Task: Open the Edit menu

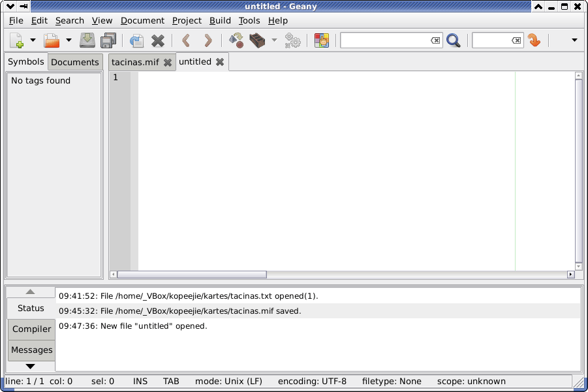Action: click(x=39, y=21)
